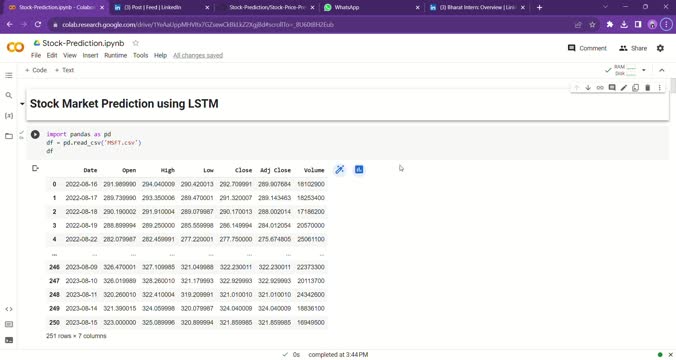Open the find and replace search icon
The image size is (676, 360).
click(x=9, y=95)
